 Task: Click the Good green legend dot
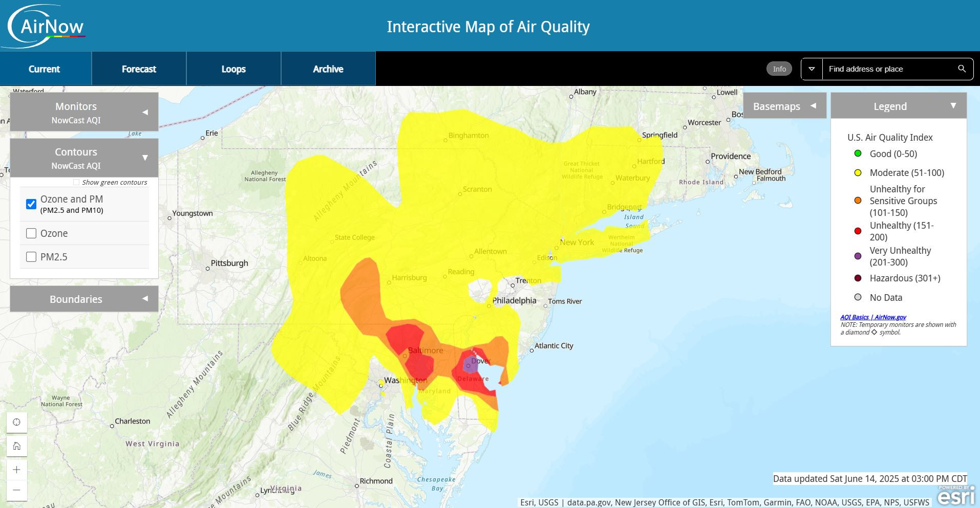(x=858, y=153)
